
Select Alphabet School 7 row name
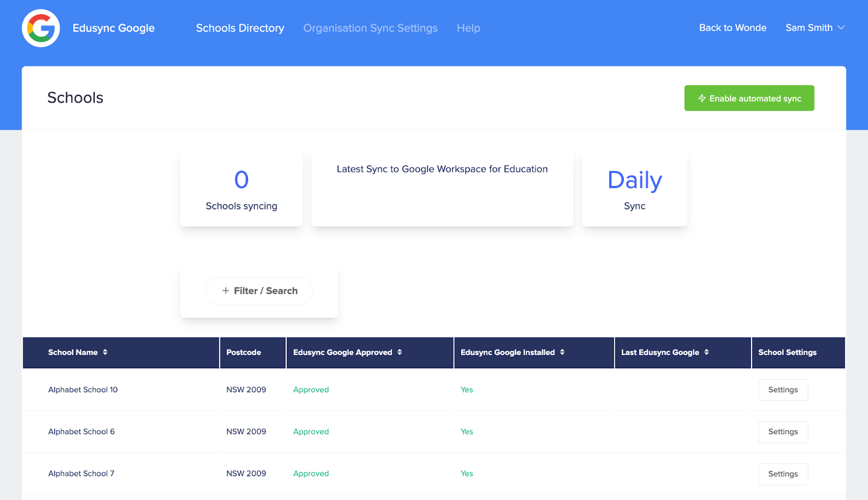pos(81,473)
